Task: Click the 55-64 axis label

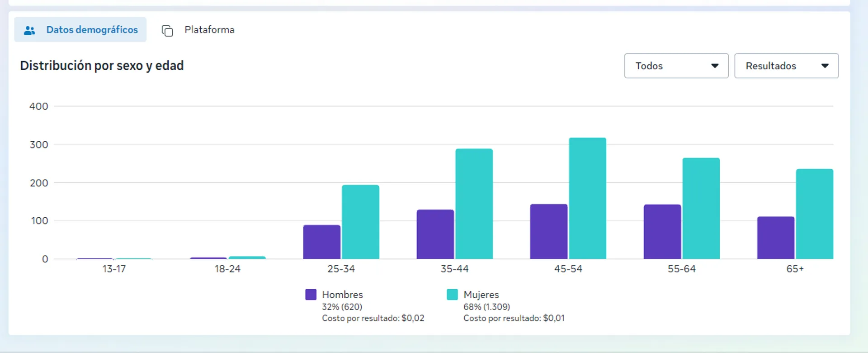Action: point(681,269)
